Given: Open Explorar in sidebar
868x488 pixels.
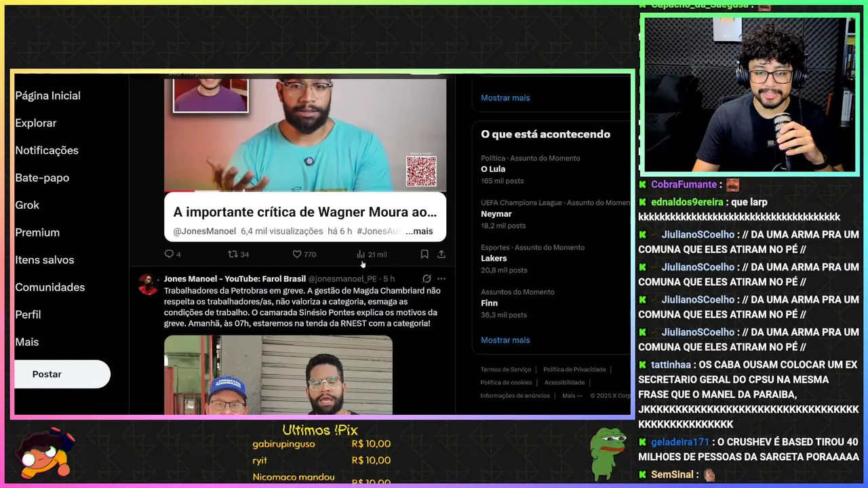Looking at the screenshot, I should click(36, 123).
